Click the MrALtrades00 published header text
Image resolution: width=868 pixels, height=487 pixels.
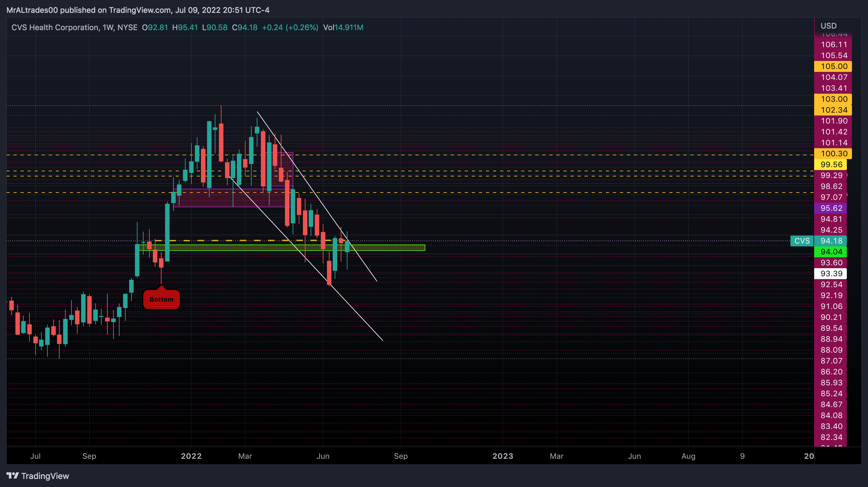pos(138,10)
